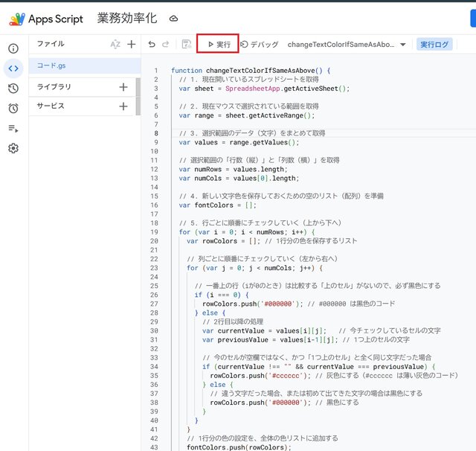Click the sidebar vertical scrollbar
The image size is (476, 451).
(x=138, y=97)
